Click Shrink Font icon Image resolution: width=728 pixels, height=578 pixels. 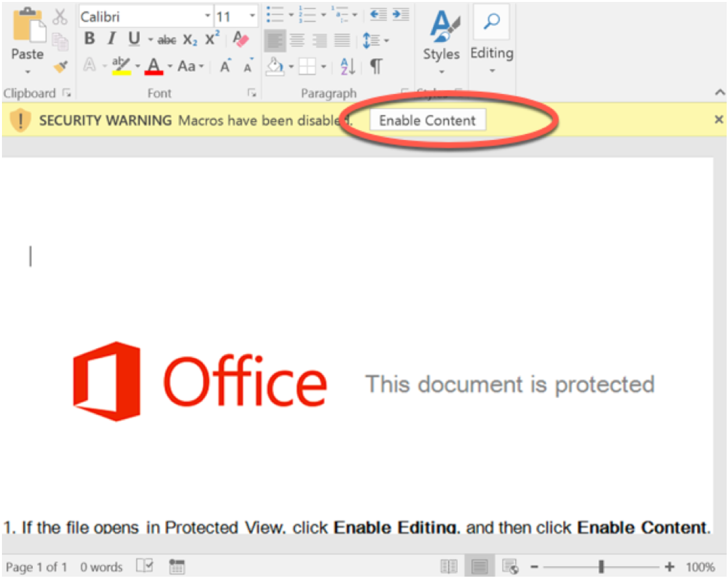(248, 66)
